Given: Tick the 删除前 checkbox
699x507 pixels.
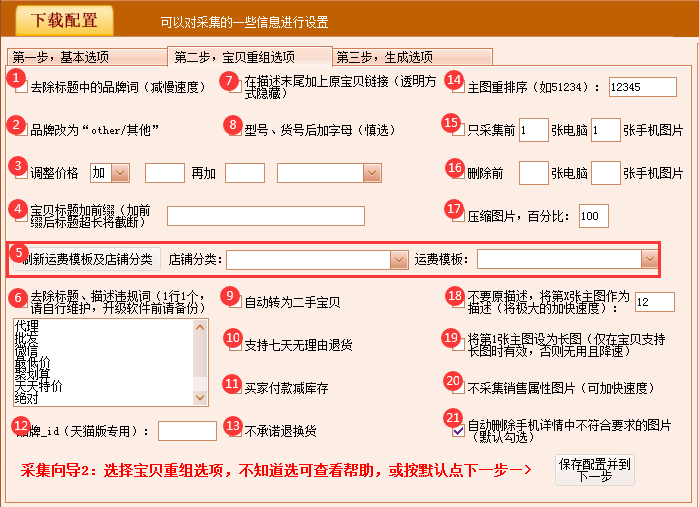Looking at the screenshot, I should click(458, 173).
